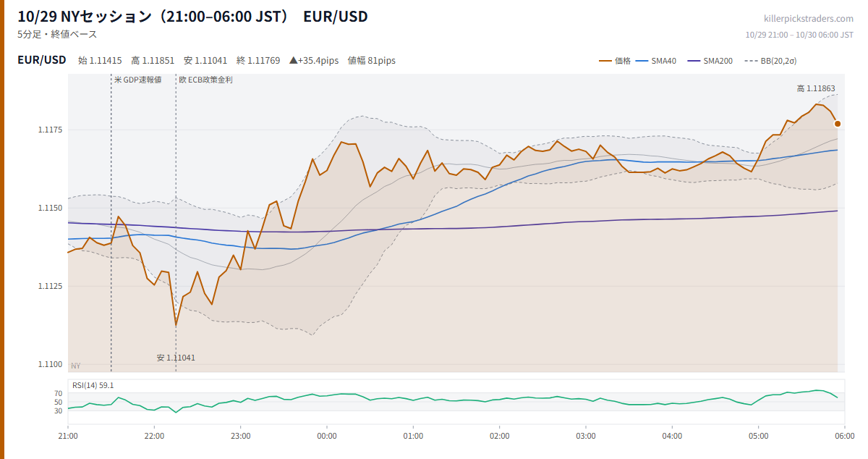This screenshot has width=868, height=459.
Task: Click the bold EUR/USD label beside 始 1.11415
Action: click(42, 60)
